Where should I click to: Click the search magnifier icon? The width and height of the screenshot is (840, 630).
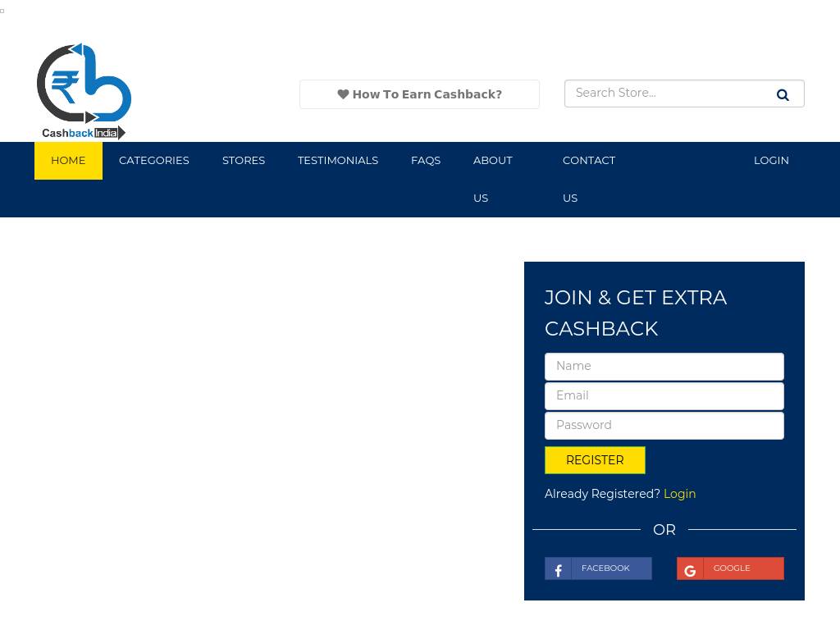(x=783, y=95)
